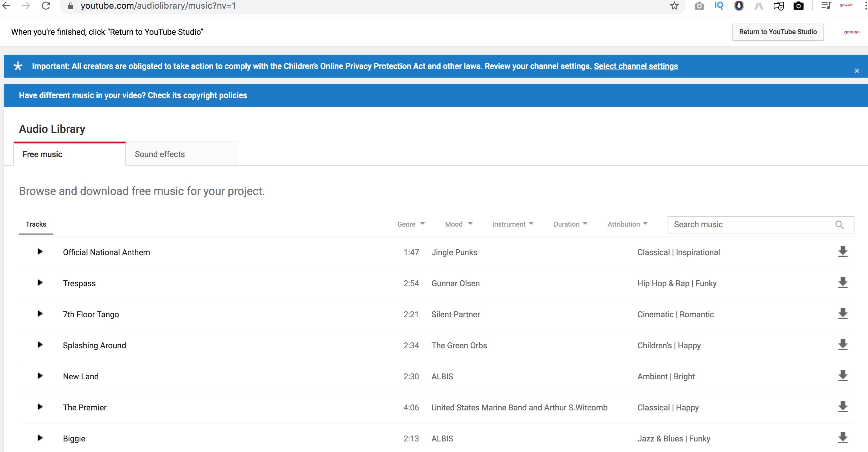Viewport: 868px width, 452px height.
Task: Play the Trespass track
Action: tap(40, 283)
